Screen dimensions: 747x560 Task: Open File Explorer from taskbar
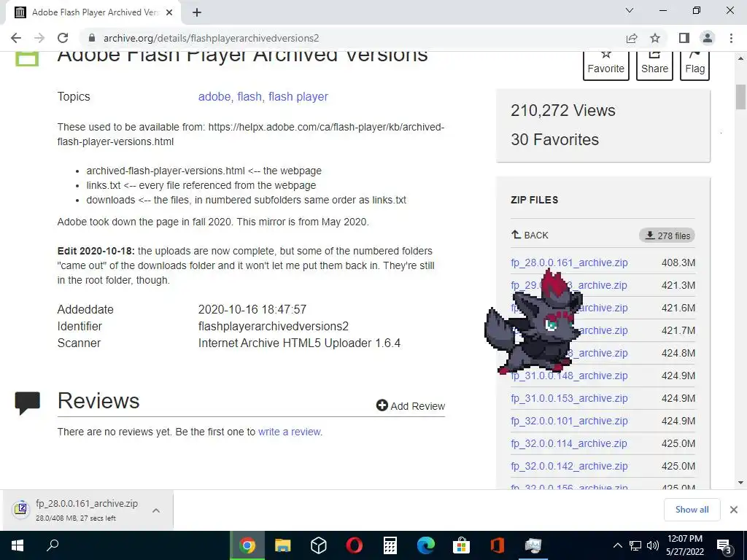[282, 545]
